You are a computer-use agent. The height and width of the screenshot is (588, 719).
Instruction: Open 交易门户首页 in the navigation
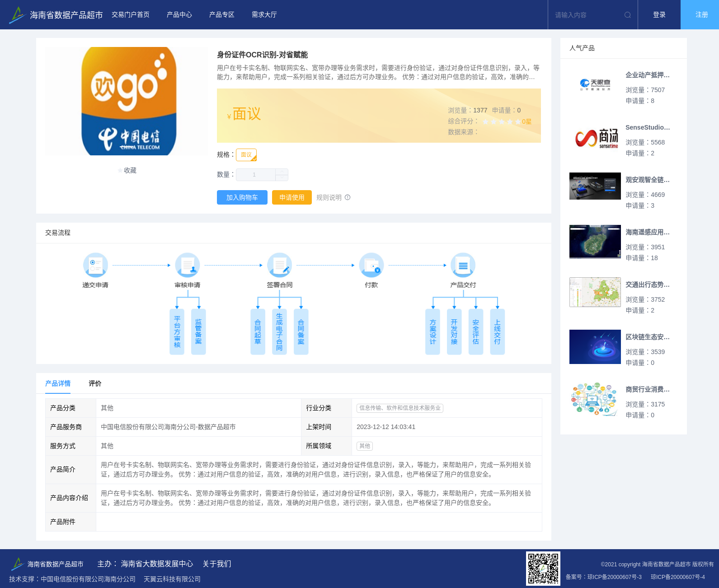click(x=131, y=15)
